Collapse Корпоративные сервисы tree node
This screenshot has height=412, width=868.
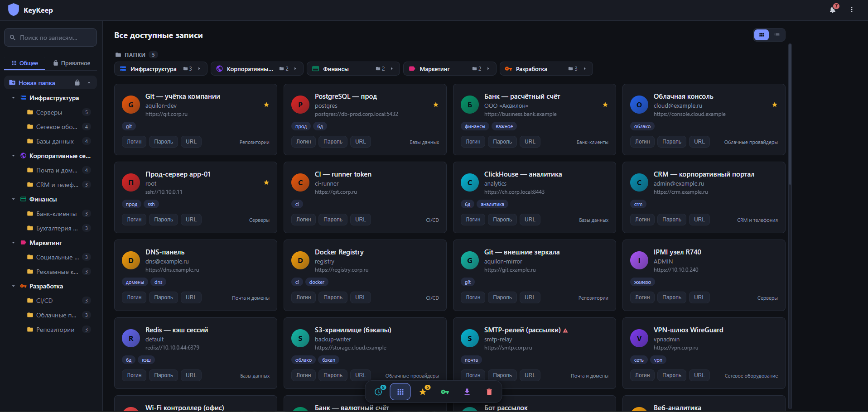(13, 156)
